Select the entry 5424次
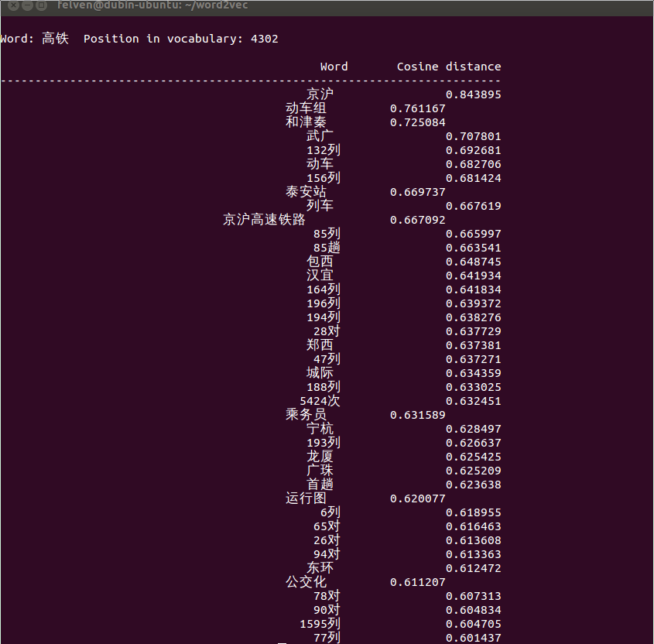The height and width of the screenshot is (644, 654). [320, 401]
